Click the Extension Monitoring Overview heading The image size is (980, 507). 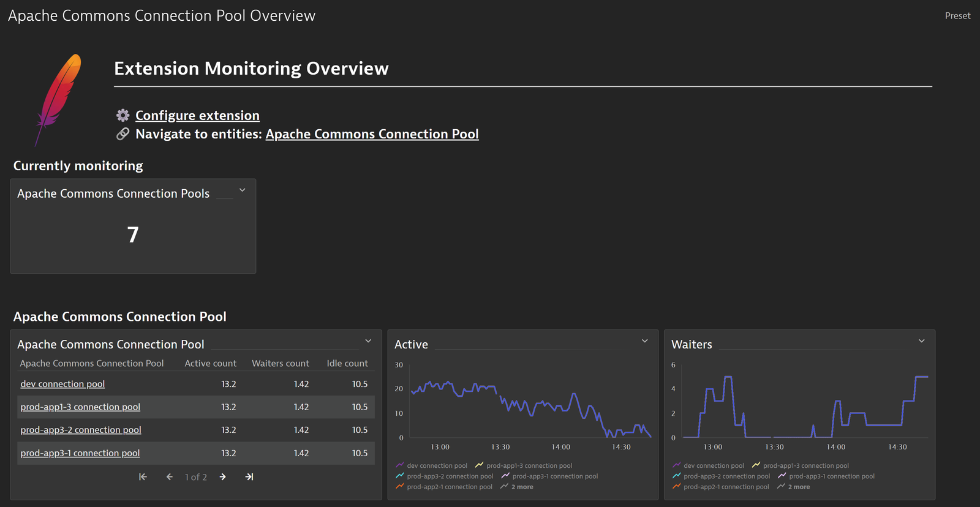pyautogui.click(x=251, y=69)
